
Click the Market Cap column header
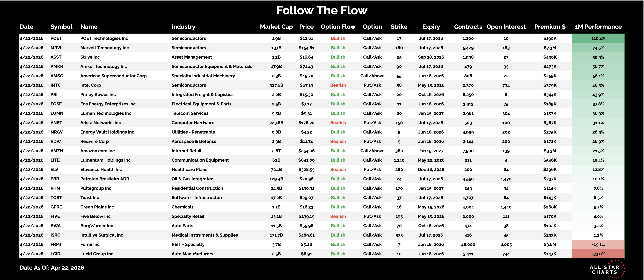pyautogui.click(x=276, y=27)
